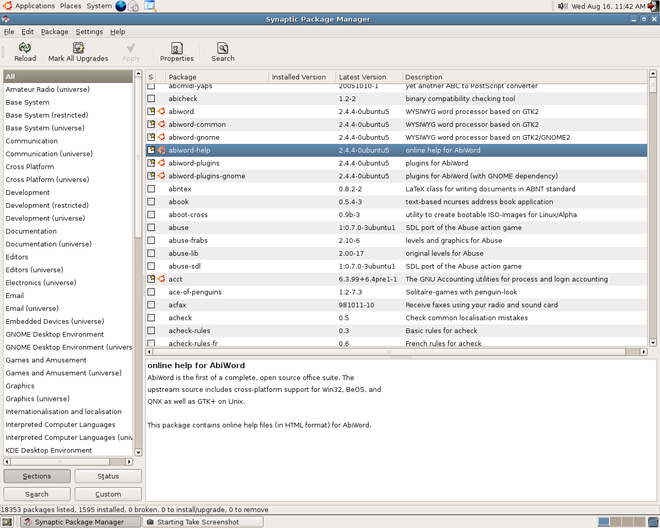Sort by Description column header
Viewport: 660px width, 528px height.
524,77
